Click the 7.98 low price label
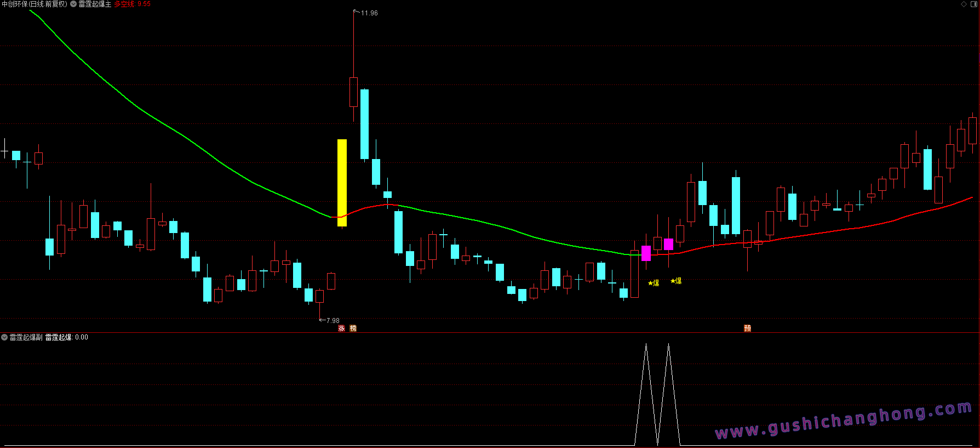This screenshot has width=980, height=448. [x=333, y=321]
